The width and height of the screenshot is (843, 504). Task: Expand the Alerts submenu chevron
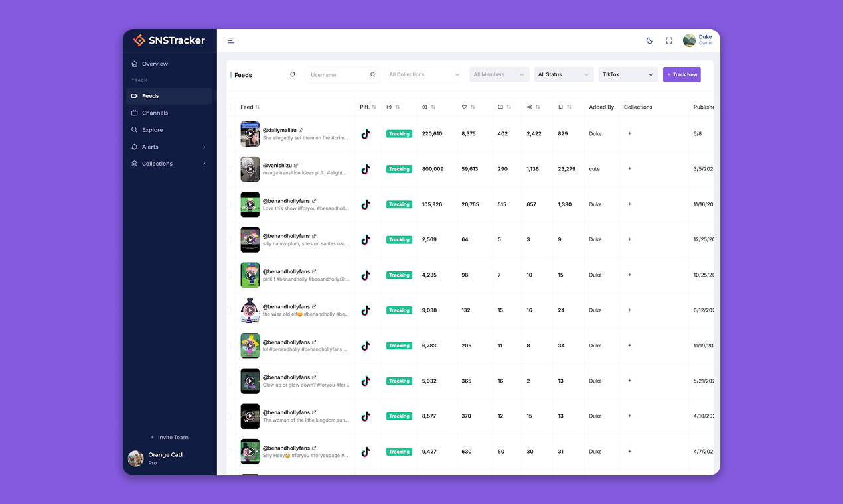pyautogui.click(x=204, y=147)
